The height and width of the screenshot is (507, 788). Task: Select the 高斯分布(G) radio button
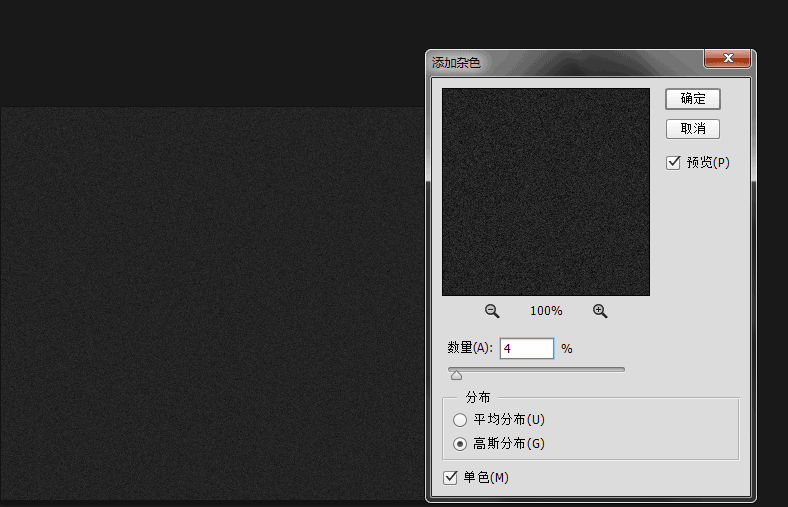pyautogui.click(x=460, y=444)
